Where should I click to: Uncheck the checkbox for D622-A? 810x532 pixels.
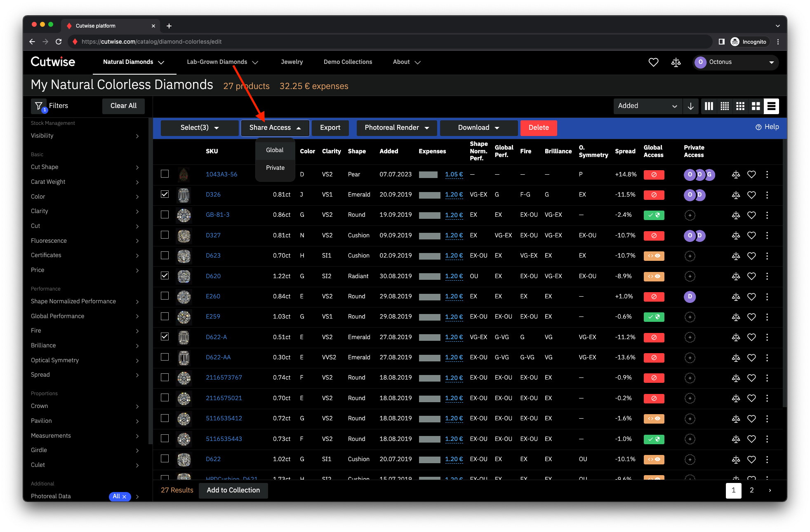165,336
